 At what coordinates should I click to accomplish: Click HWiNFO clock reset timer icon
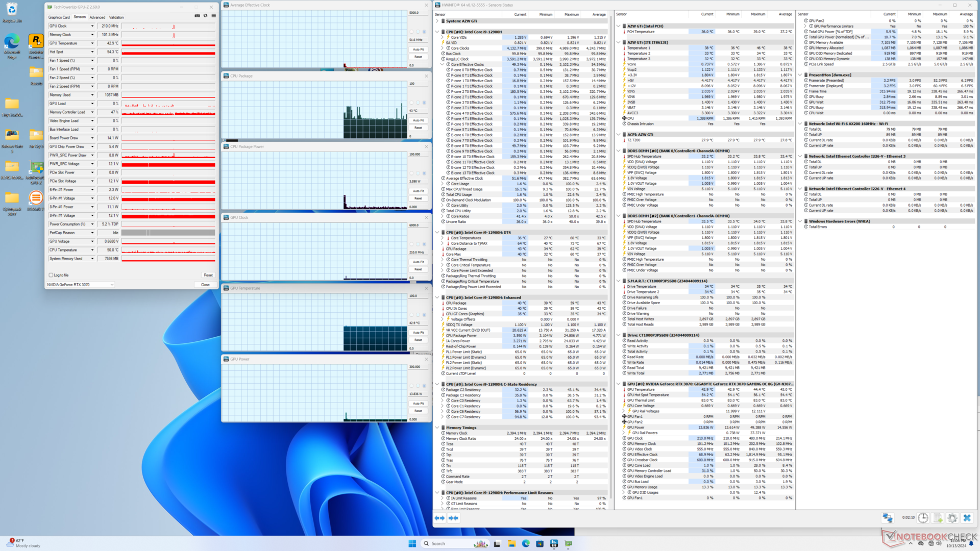point(923,518)
